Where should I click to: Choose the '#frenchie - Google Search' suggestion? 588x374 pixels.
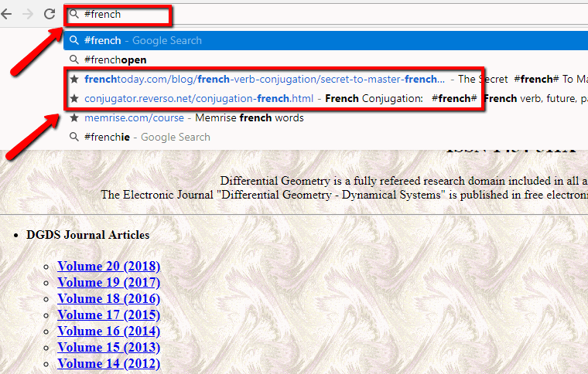coord(326,137)
